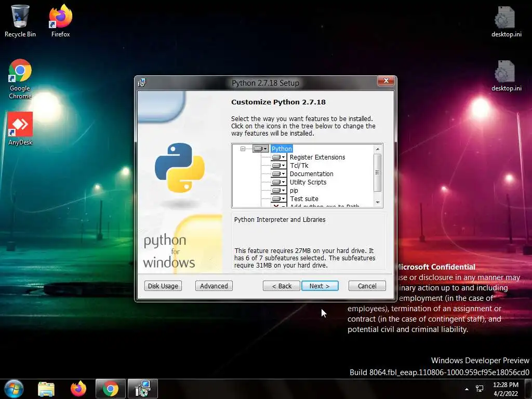
Task: Open File Explorer from taskbar
Action: [46, 389]
